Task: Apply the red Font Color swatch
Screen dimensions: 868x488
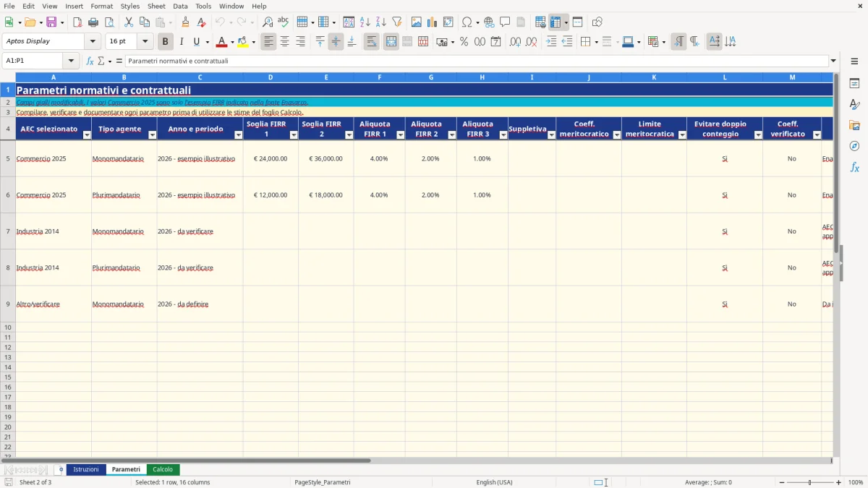Action: point(222,42)
